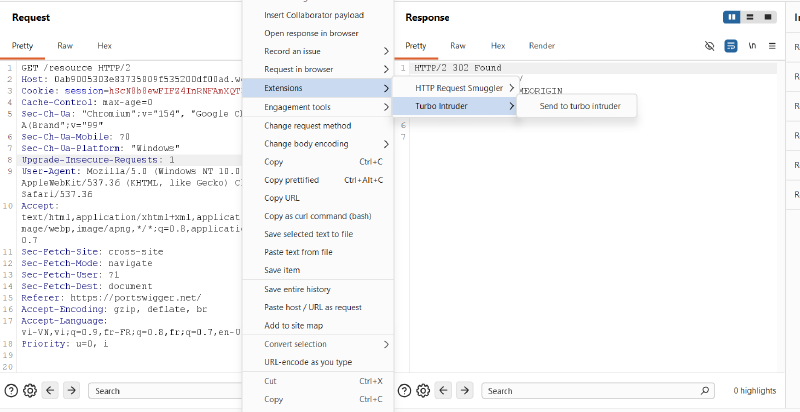
Task: Select Request Pretty tab
Action: pyautogui.click(x=22, y=46)
